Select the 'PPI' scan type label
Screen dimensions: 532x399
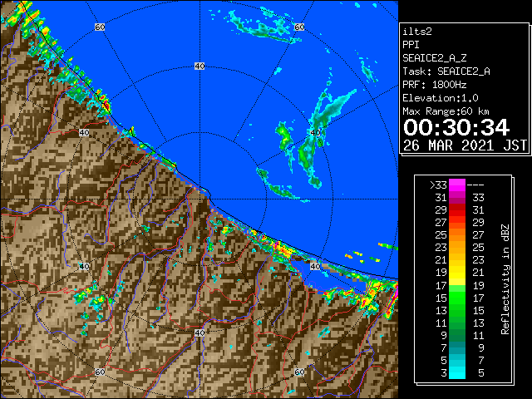pos(411,45)
